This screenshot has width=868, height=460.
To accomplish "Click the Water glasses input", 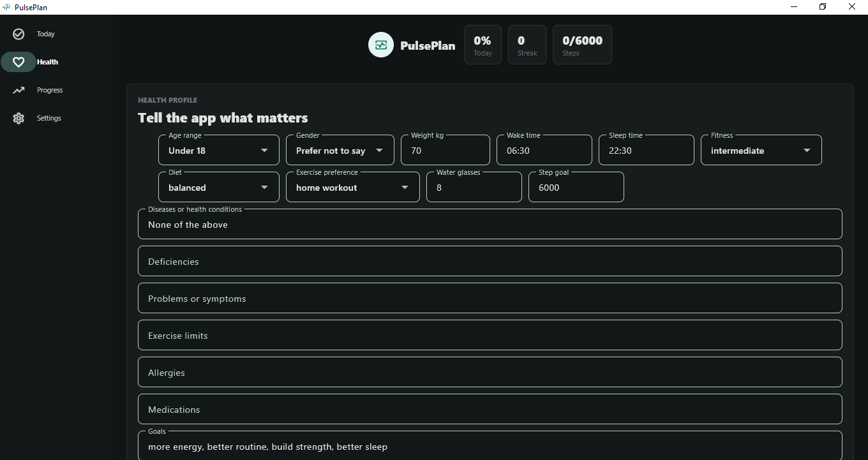I will pos(474,187).
